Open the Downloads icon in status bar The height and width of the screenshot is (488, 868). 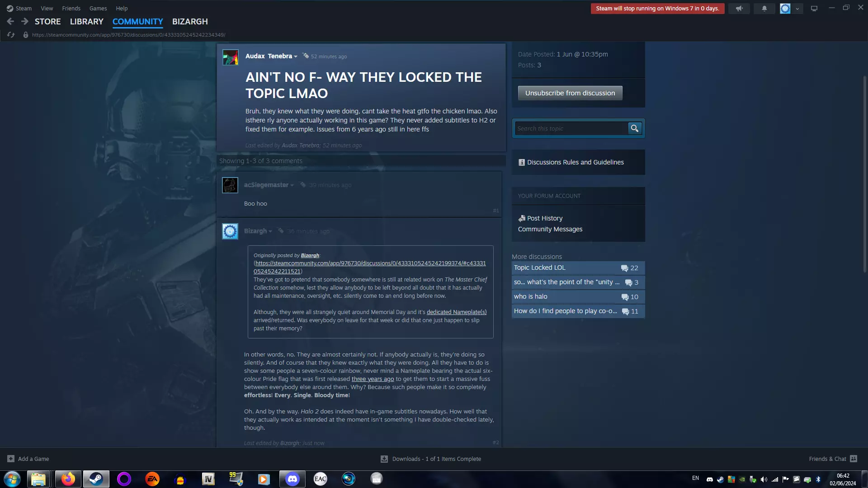click(384, 459)
